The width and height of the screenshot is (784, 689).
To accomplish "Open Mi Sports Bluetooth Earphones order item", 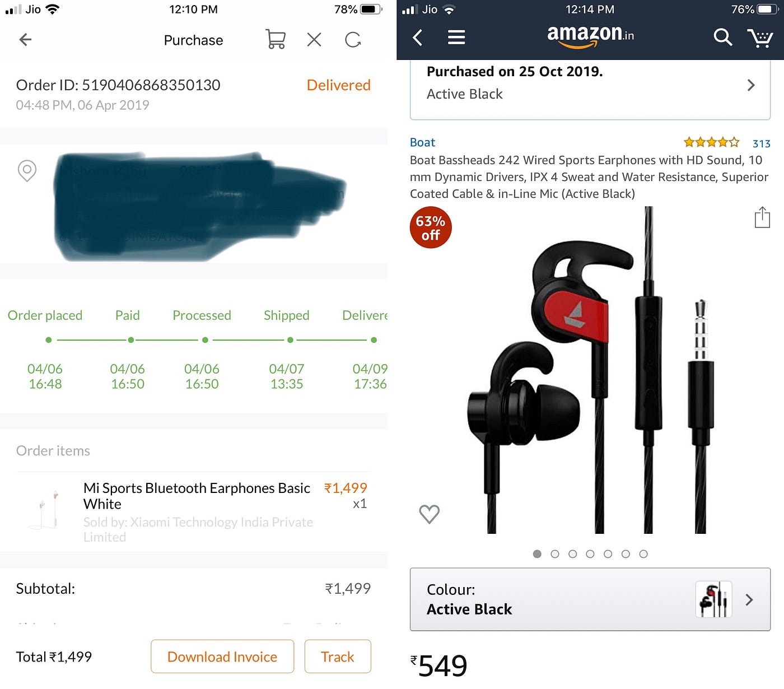I will click(194, 512).
